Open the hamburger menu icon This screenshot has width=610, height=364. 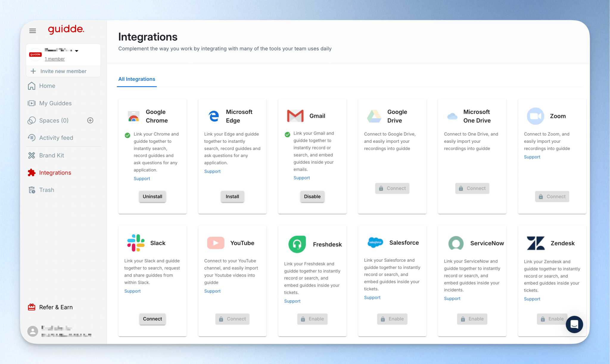[32, 31]
